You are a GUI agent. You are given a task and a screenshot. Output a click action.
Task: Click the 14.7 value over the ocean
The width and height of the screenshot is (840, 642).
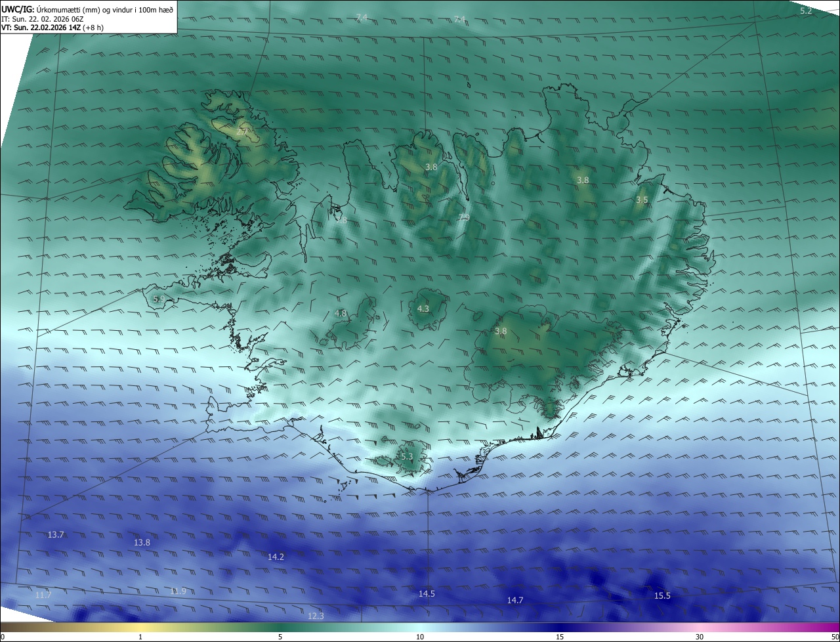[x=515, y=601]
